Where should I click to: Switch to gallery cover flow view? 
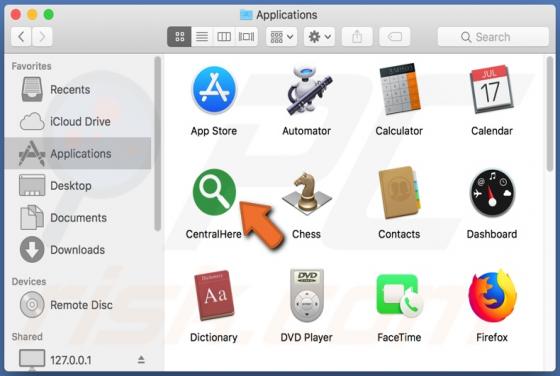tap(246, 36)
